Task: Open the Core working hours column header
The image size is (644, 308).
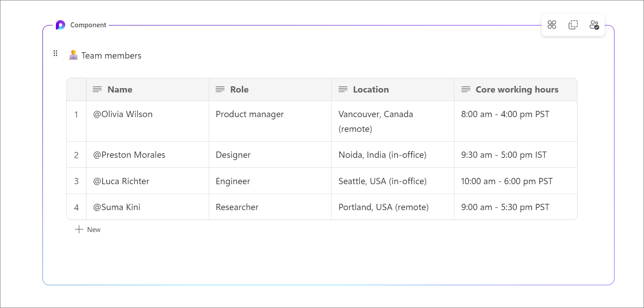Action: pyautogui.click(x=517, y=89)
